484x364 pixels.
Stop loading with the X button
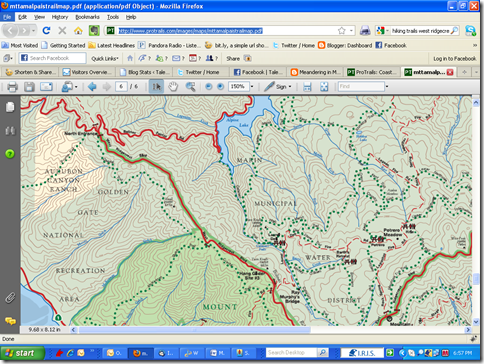pos(62,31)
